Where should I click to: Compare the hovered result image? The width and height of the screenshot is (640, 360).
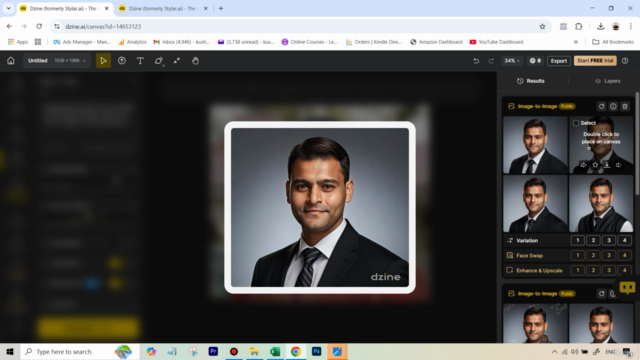[619, 165]
